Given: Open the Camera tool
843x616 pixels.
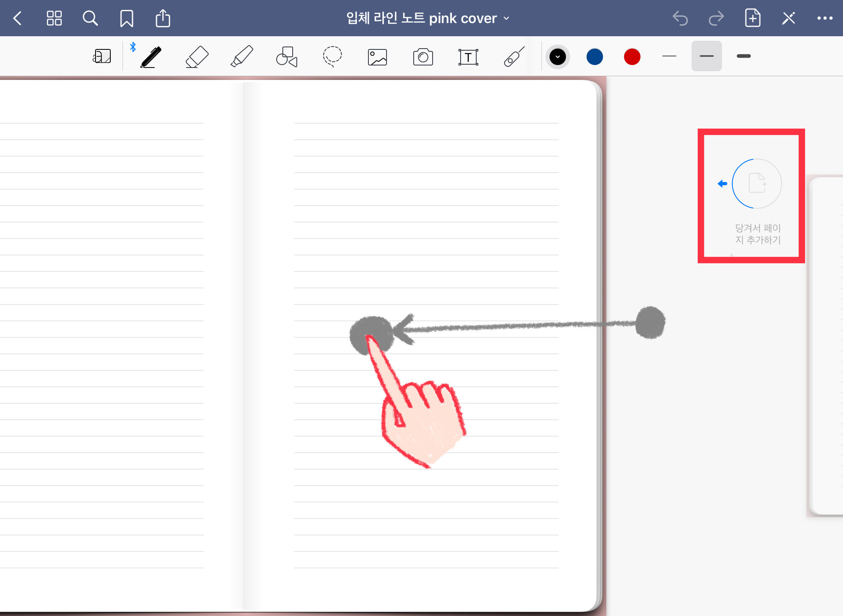Looking at the screenshot, I should click(423, 57).
